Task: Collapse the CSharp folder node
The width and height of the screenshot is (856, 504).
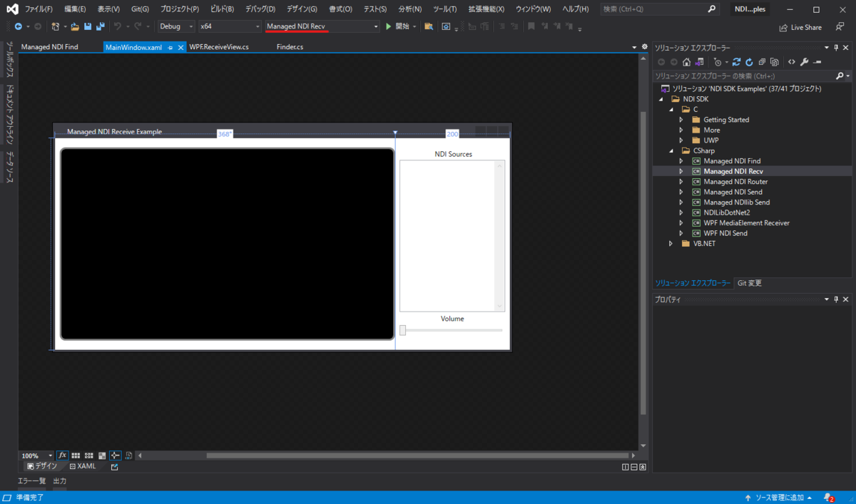Action: [x=671, y=150]
